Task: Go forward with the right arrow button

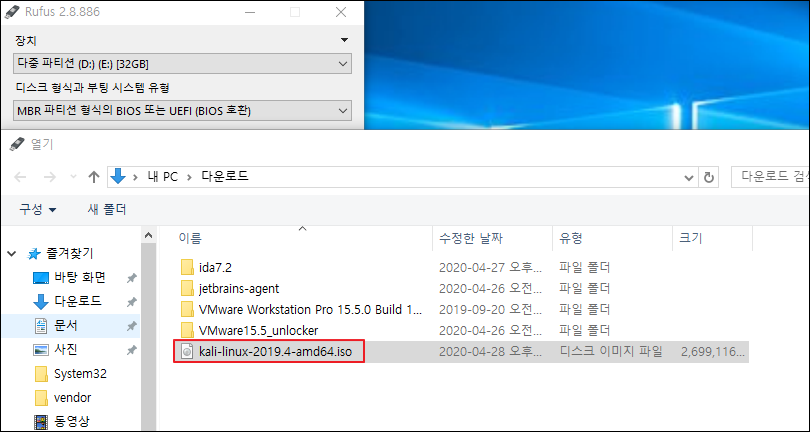Action: click(x=50, y=177)
